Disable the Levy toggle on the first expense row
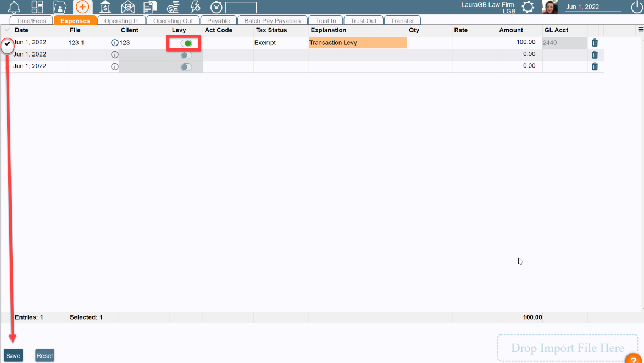The width and height of the screenshot is (644, 363). [184, 42]
